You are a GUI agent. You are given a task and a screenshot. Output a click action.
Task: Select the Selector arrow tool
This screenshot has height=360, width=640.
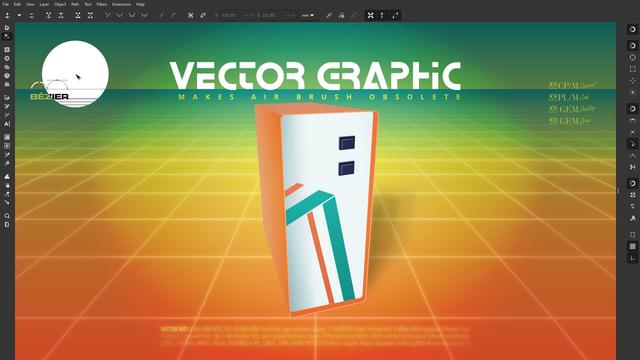coord(7,28)
